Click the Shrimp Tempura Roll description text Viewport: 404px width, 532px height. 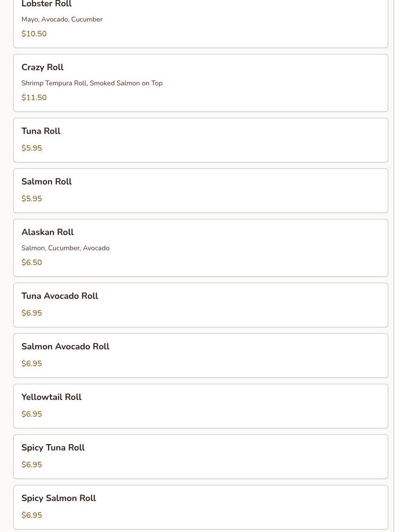click(92, 83)
